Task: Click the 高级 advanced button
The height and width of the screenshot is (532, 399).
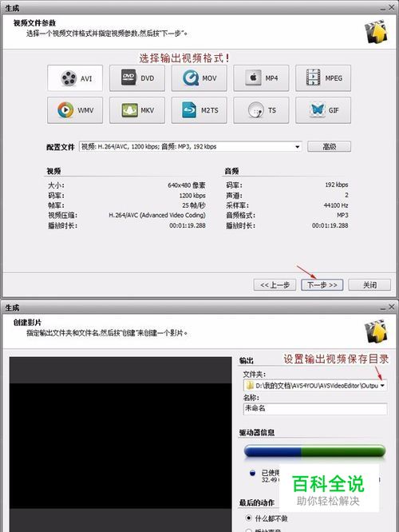Action: pos(329,146)
